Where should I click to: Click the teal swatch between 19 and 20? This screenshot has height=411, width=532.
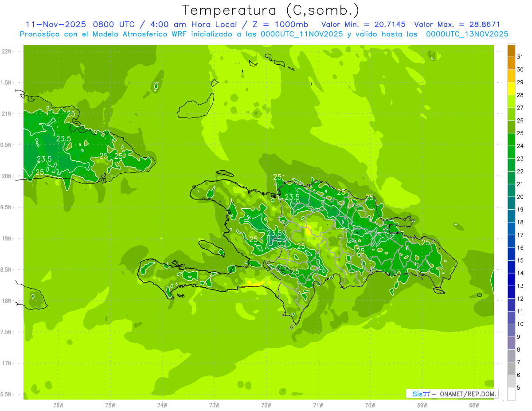tap(511, 203)
